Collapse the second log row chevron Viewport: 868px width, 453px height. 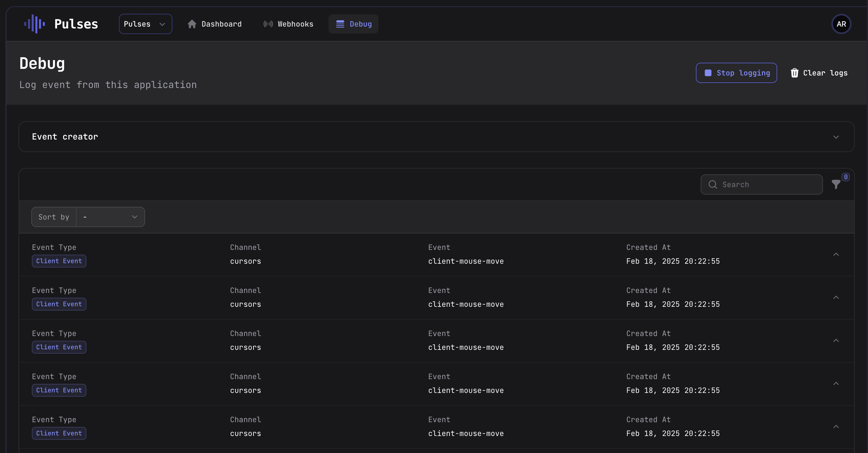(x=836, y=297)
